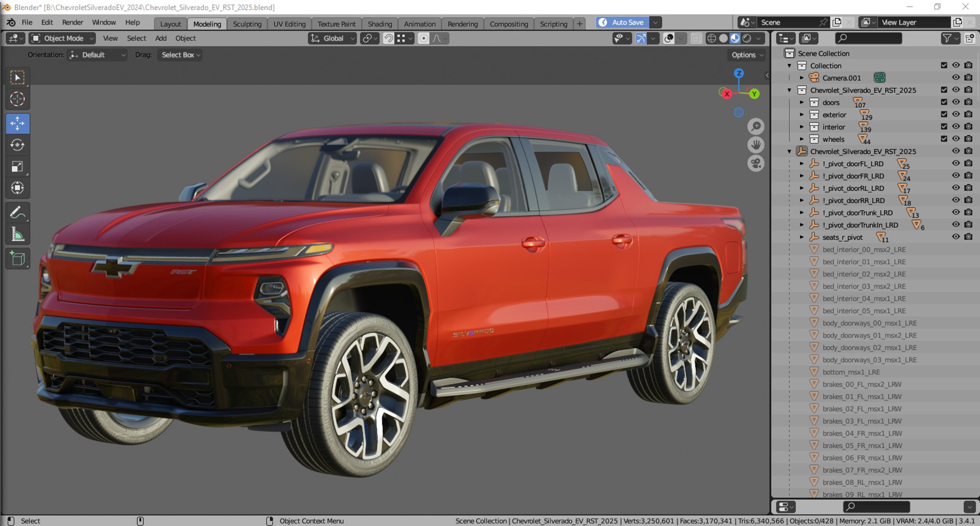Image resolution: width=980 pixels, height=526 pixels.
Task: Disable rendering for seats_r_pivot
Action: coord(968,237)
